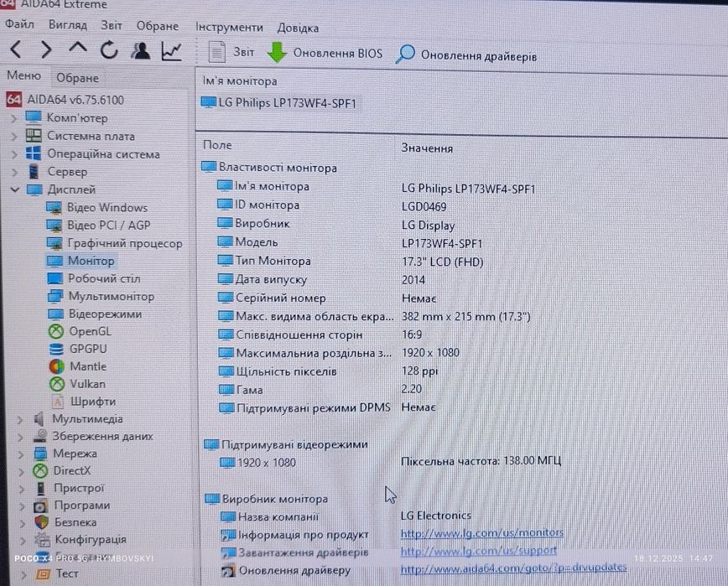
Task: Select the Відеорежими item icon
Action: click(55, 314)
